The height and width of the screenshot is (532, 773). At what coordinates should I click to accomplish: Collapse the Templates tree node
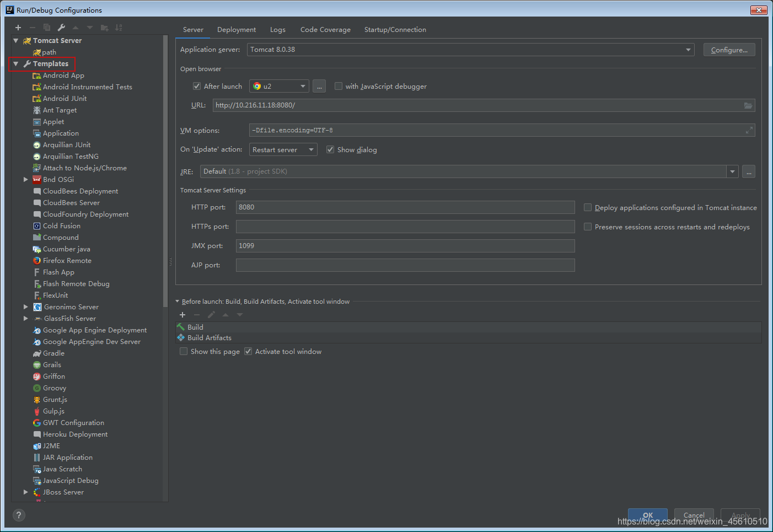click(16, 64)
